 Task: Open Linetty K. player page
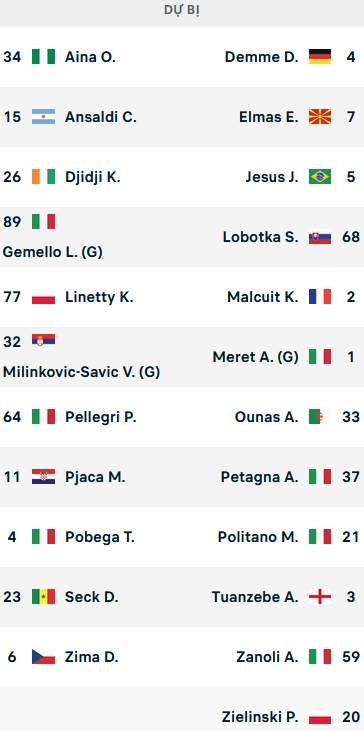[99, 297]
